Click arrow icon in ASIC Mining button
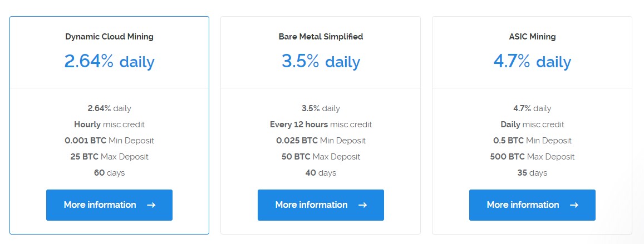The height and width of the screenshot is (244, 644). [574, 205]
